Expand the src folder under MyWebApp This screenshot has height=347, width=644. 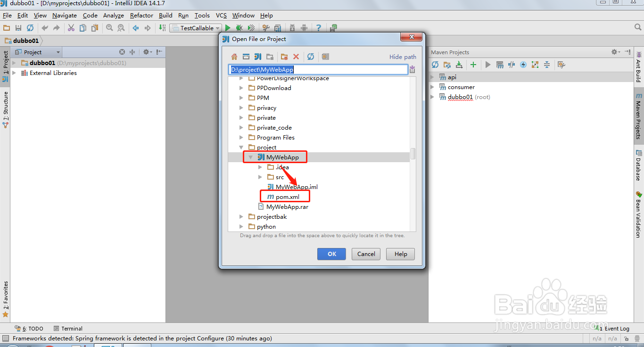coord(260,177)
